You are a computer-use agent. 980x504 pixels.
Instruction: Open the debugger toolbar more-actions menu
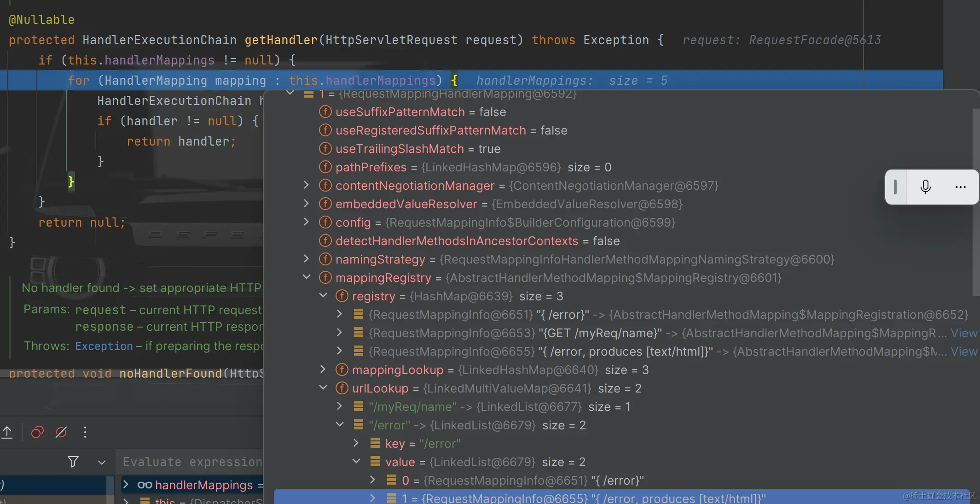pyautogui.click(x=85, y=432)
